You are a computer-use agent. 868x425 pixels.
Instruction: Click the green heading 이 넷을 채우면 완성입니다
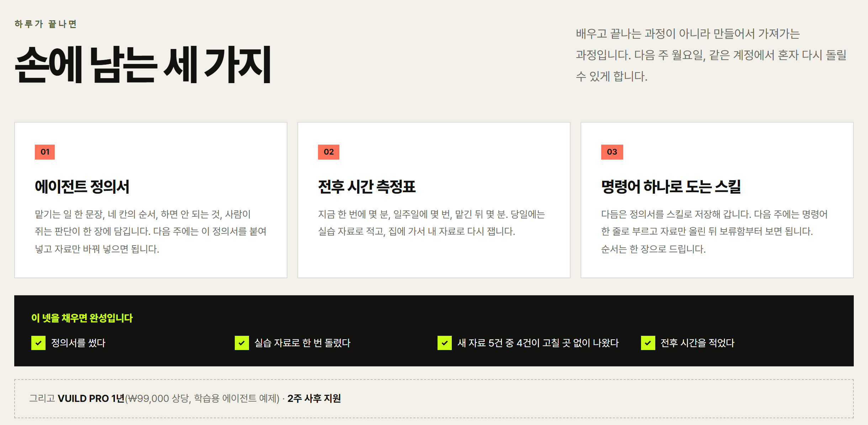82,318
